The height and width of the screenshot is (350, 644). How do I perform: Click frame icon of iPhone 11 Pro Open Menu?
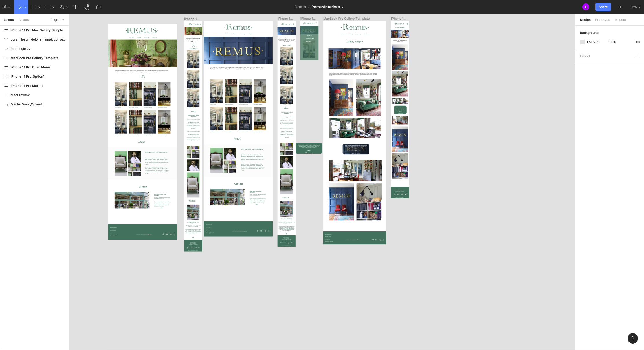[x=6, y=67]
